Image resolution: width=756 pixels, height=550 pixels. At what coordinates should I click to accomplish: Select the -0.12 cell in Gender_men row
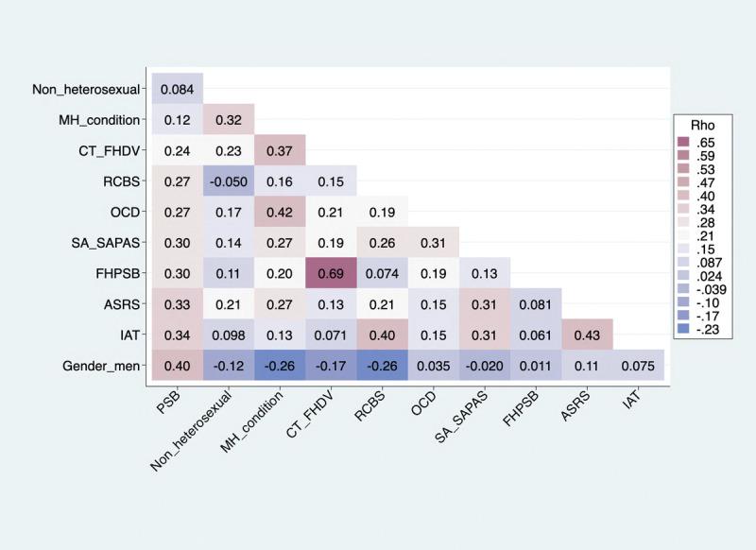(229, 365)
